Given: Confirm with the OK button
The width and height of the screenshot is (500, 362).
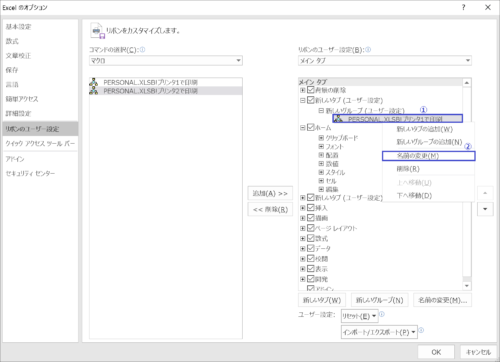Looking at the screenshot, I should (436, 352).
